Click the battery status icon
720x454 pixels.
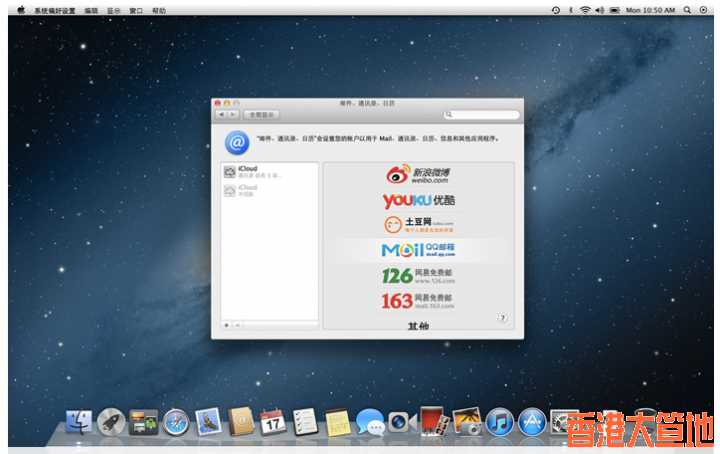[x=615, y=10]
